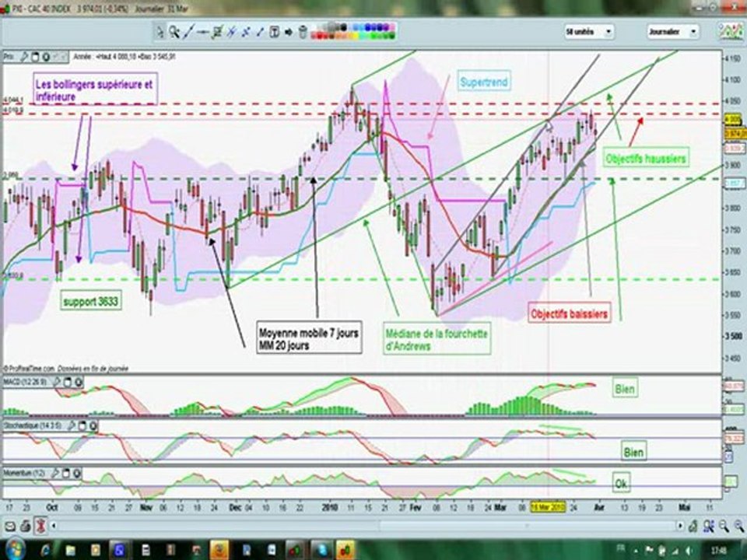Click price panel window icon
This screenshot has width=747, height=560.
[x=35, y=57]
